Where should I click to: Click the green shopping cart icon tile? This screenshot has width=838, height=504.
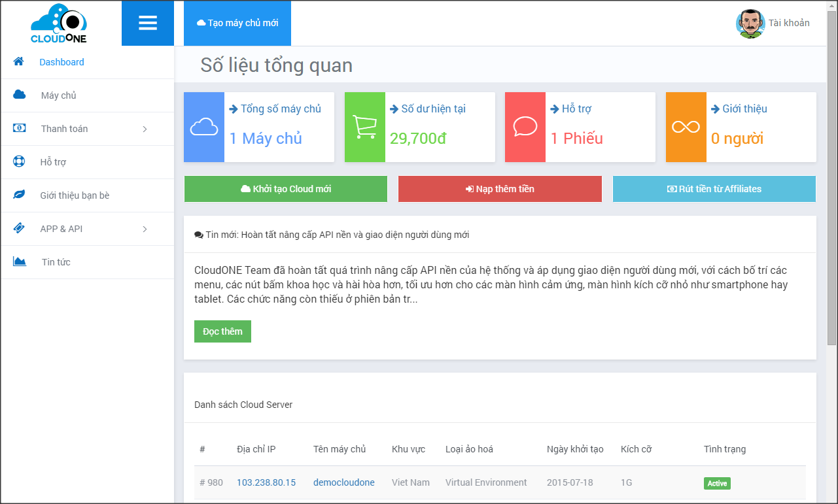(364, 127)
